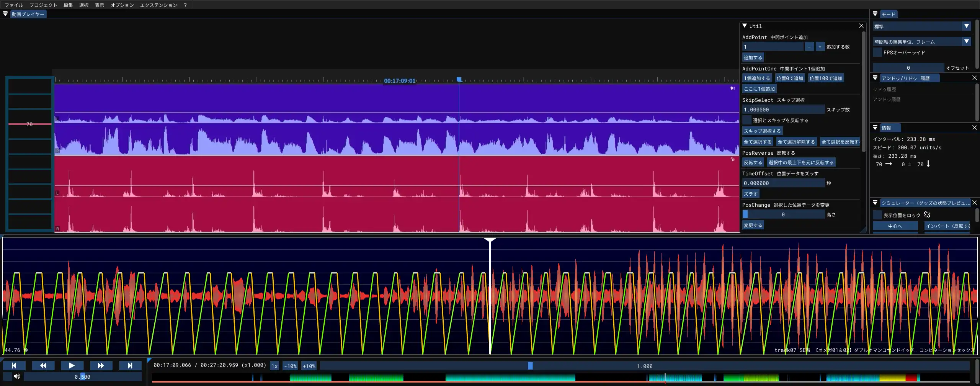Click the colored heatmap seek bar
This screenshot has width=980, height=386.
[x=561, y=378]
